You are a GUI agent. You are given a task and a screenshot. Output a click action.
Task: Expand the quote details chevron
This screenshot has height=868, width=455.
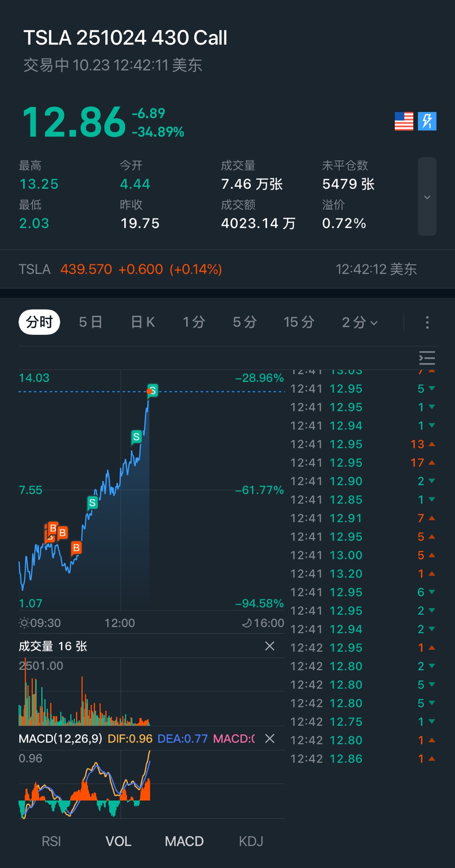(x=427, y=197)
